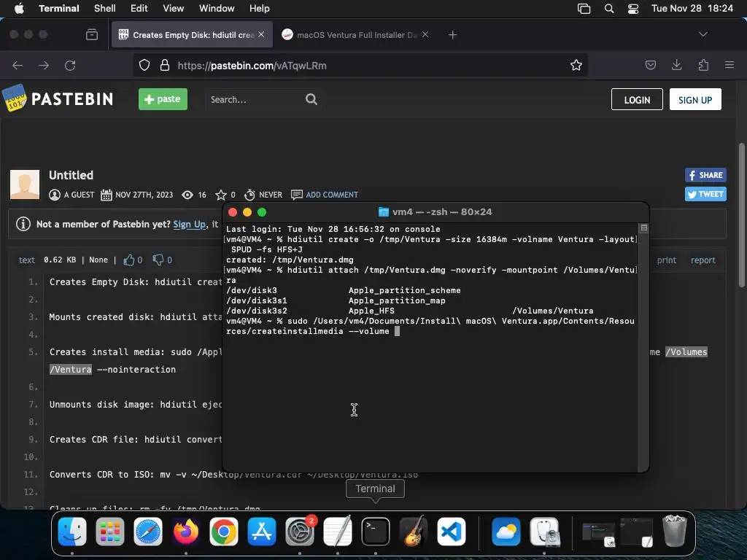Image resolution: width=747 pixels, height=560 pixels.
Task: Click the Sign Up link in the notice
Action: click(190, 225)
